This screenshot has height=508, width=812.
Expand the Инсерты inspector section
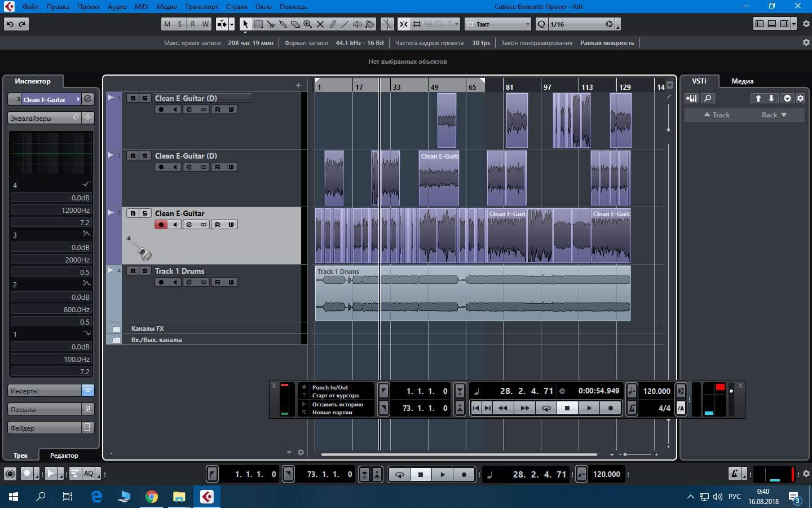point(45,391)
